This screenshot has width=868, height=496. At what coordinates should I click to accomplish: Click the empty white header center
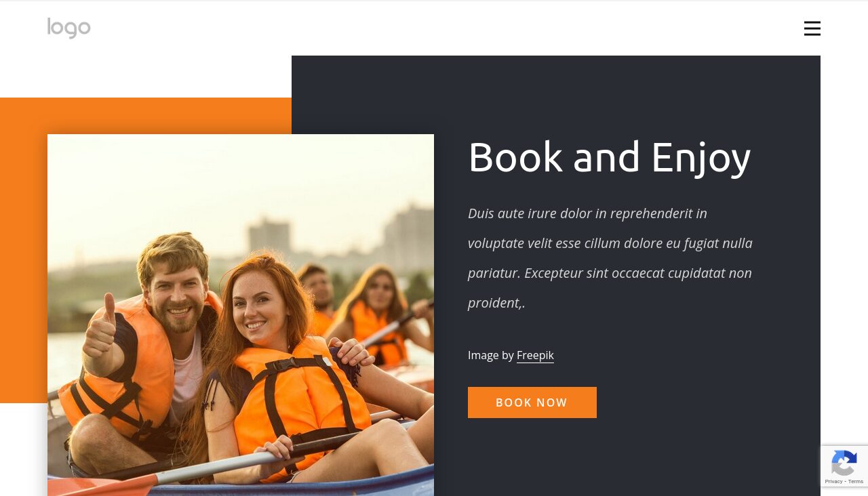pyautogui.click(x=434, y=28)
